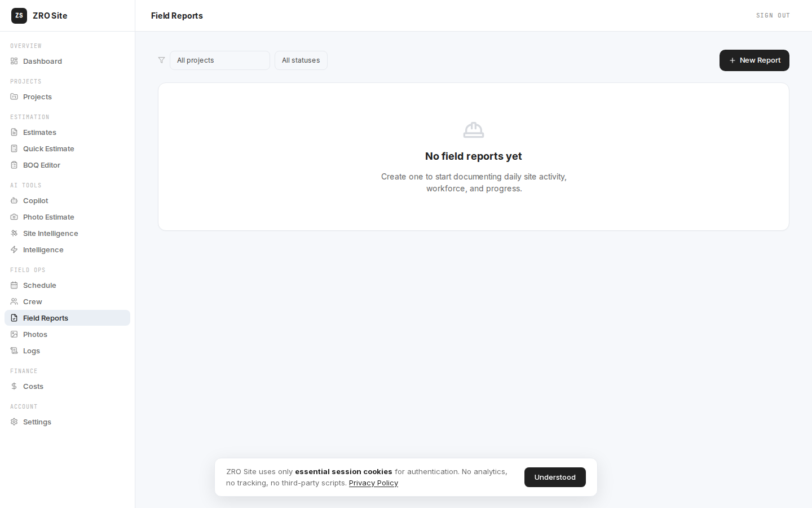Click the Crew people icon

click(14, 301)
